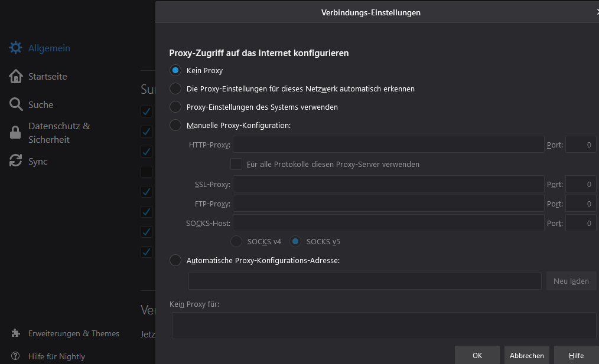Select the Kein Proxy radio button
Screen dimensions: 599x364
pos(175,70)
